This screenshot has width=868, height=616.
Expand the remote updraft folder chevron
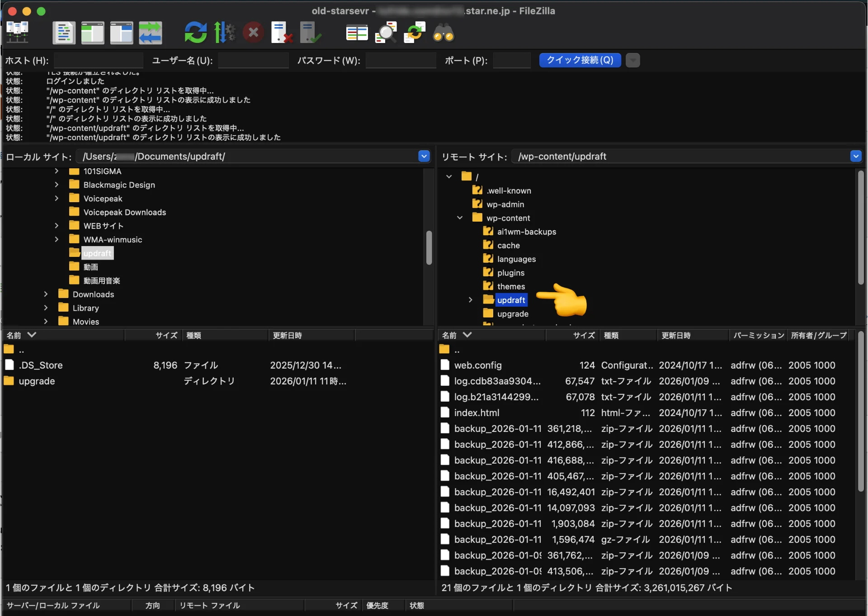[470, 300]
